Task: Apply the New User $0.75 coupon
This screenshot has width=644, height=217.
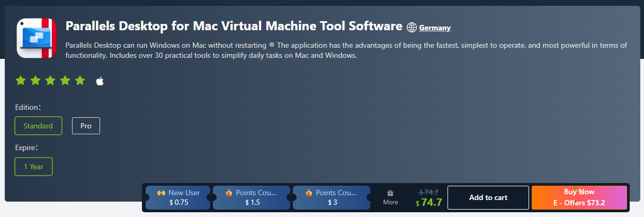Action: 178,197
